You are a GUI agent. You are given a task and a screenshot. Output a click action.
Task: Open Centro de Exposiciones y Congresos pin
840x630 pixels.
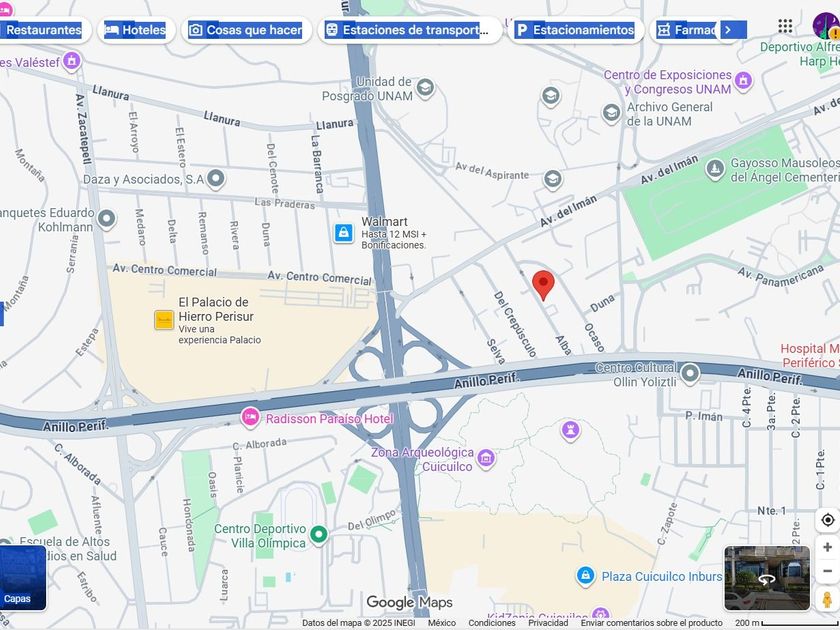[743, 80]
